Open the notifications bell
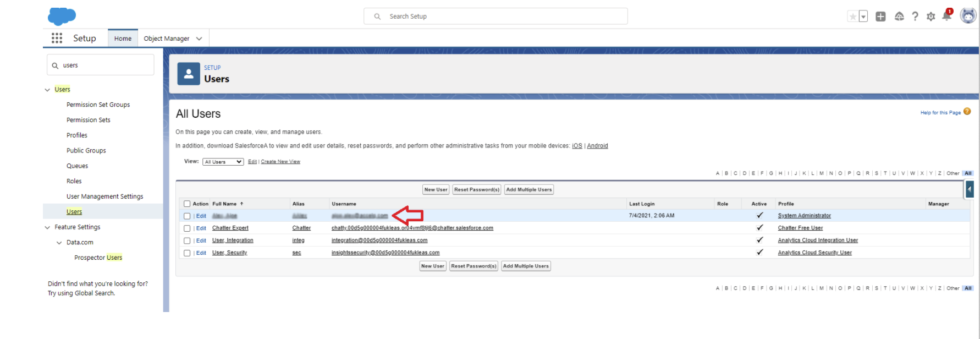This screenshot has width=980, height=339. [946, 16]
